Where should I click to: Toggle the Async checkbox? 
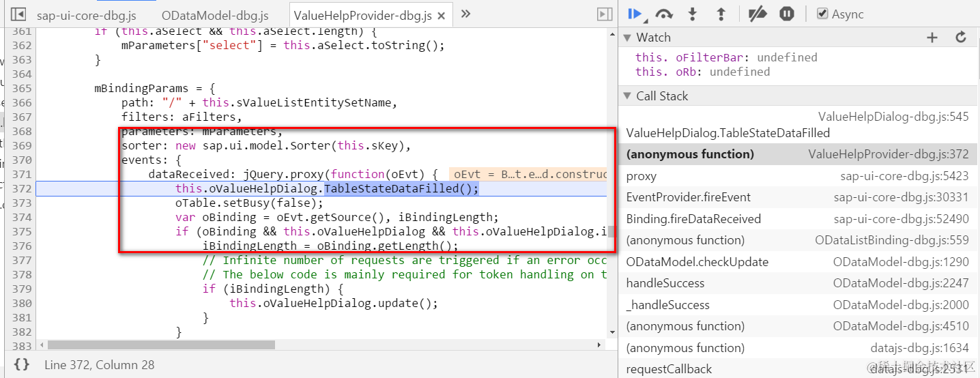click(x=822, y=14)
